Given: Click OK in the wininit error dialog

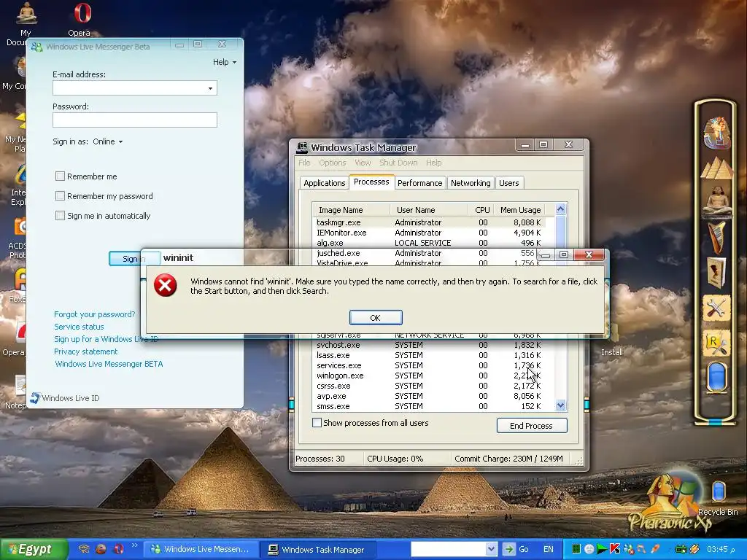Looking at the screenshot, I should pos(376,318).
